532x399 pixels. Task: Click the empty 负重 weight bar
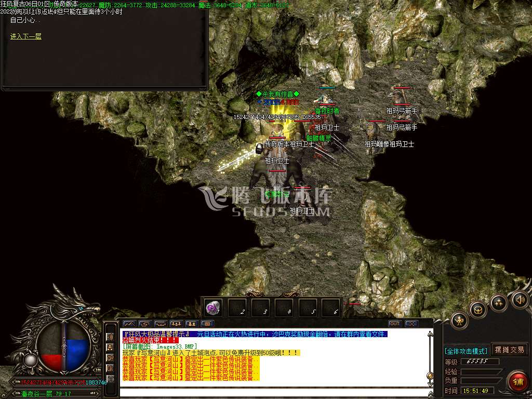point(481,381)
